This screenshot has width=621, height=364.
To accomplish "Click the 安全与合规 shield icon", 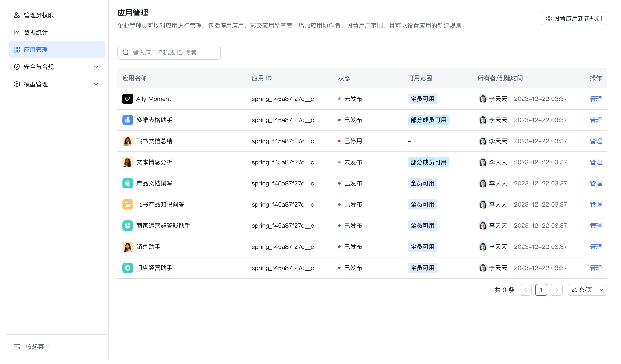I will click(x=17, y=68).
